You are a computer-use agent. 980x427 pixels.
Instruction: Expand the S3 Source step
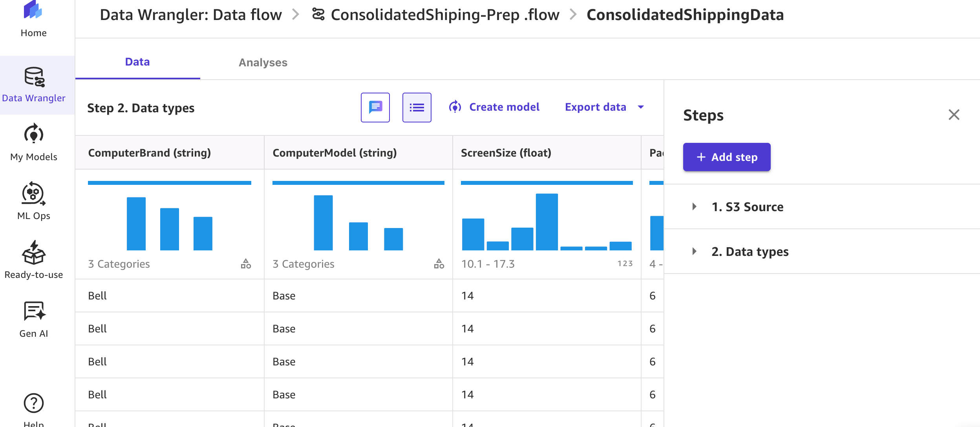(x=694, y=207)
